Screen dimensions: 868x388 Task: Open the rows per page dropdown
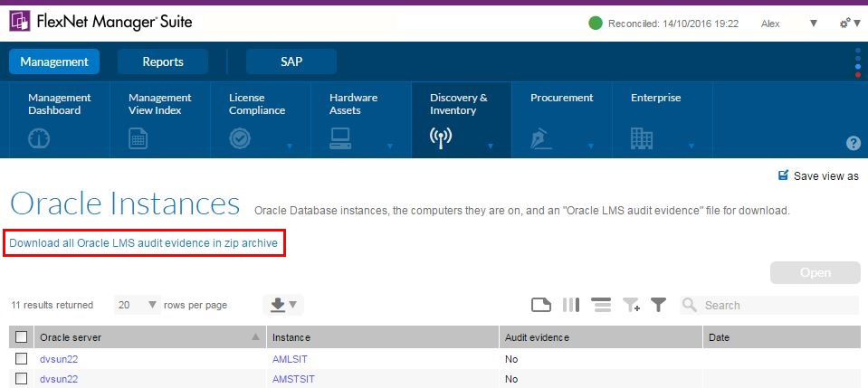click(138, 305)
